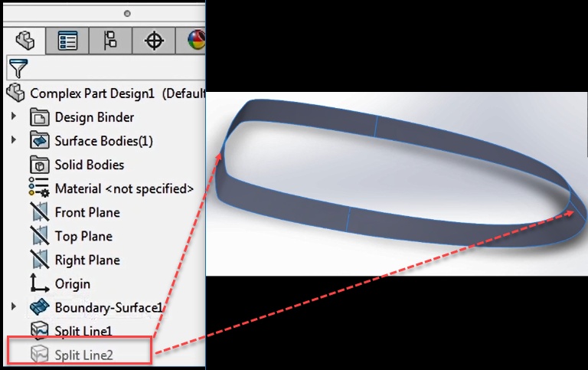Click the panel grip dot at top
This screenshot has width=588, height=370.
click(128, 14)
